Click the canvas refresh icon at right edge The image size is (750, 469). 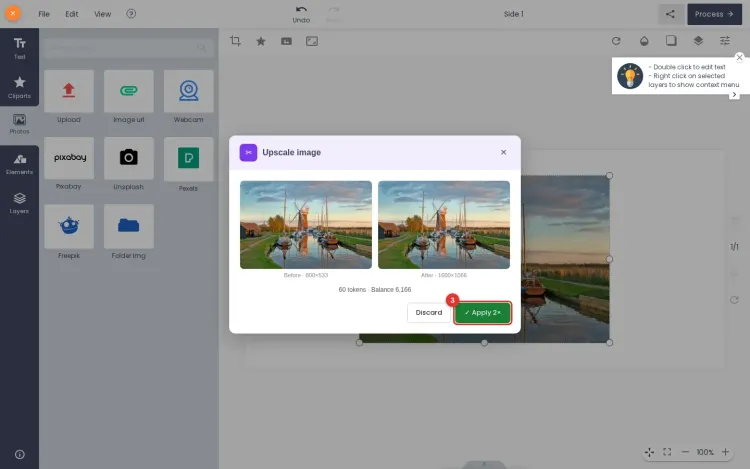734,300
